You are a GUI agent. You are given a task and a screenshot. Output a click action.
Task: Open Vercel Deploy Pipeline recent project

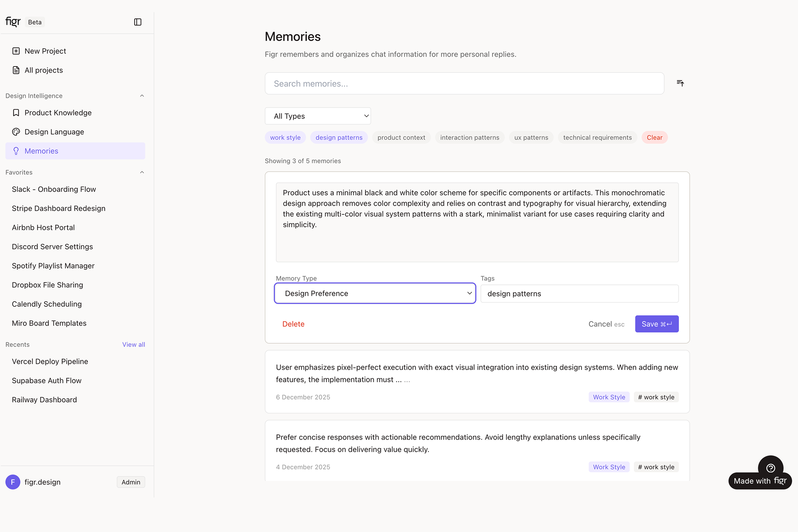pos(50,361)
